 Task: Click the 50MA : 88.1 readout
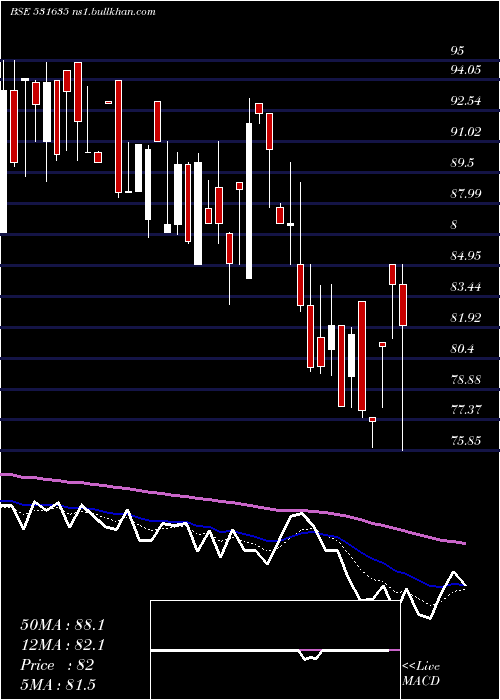tap(62, 625)
